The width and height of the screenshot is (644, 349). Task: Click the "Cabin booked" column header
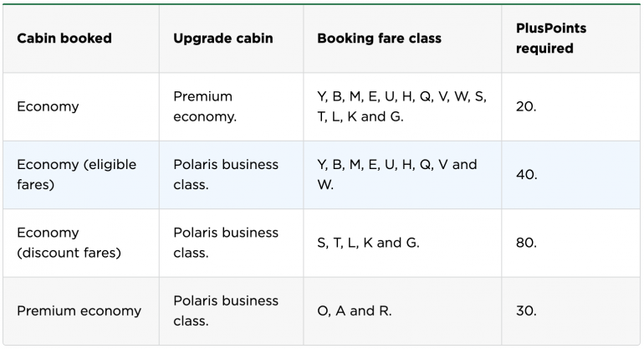coord(64,38)
